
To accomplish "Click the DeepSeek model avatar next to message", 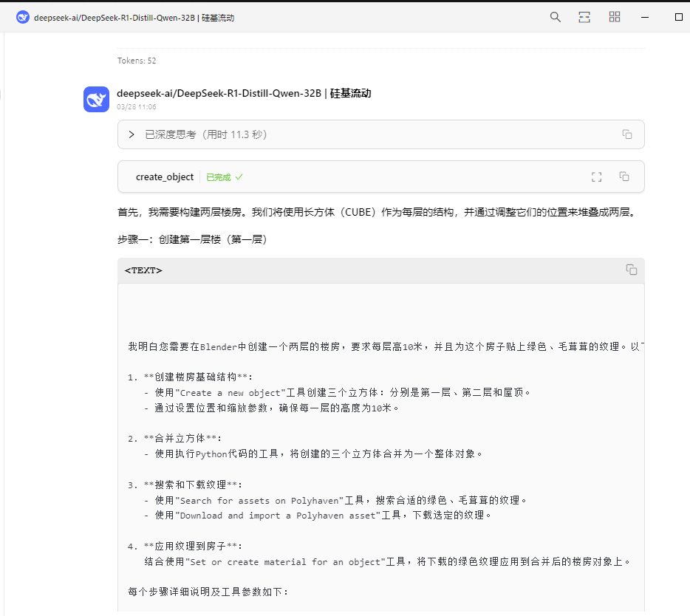I will (x=96, y=100).
